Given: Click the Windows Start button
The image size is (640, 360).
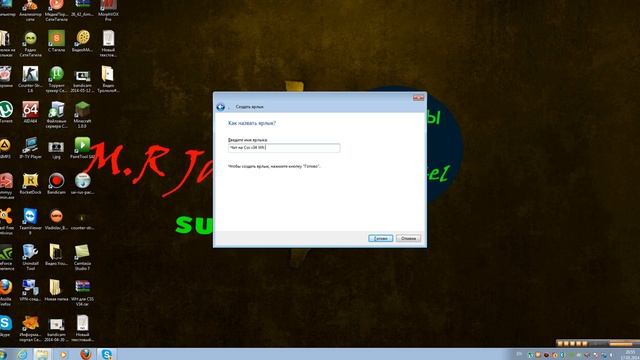Looking at the screenshot, I should click(x=3, y=354).
